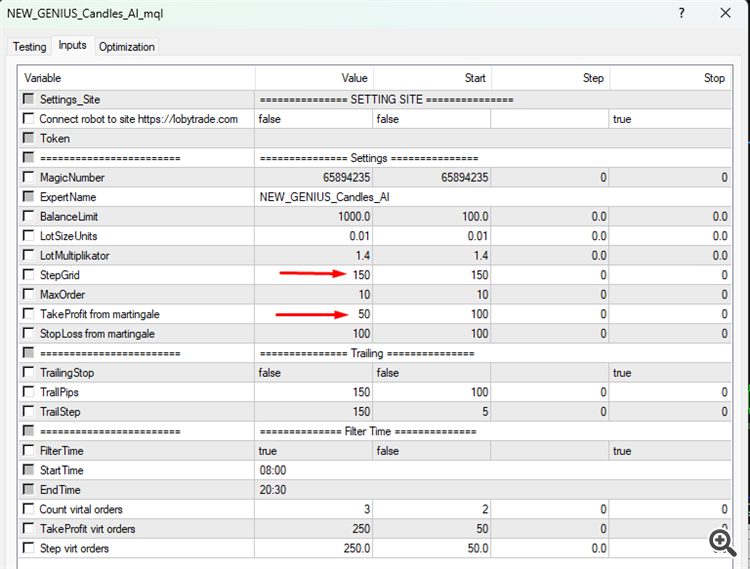
Task: Click the help question mark icon
Action: tap(682, 13)
